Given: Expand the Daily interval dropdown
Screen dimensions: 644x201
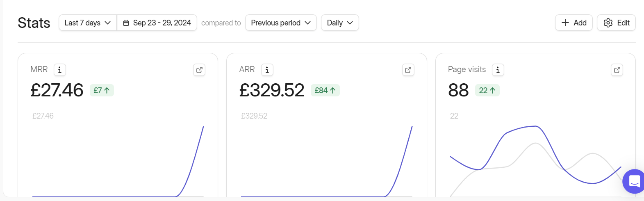Looking at the screenshot, I should point(340,23).
